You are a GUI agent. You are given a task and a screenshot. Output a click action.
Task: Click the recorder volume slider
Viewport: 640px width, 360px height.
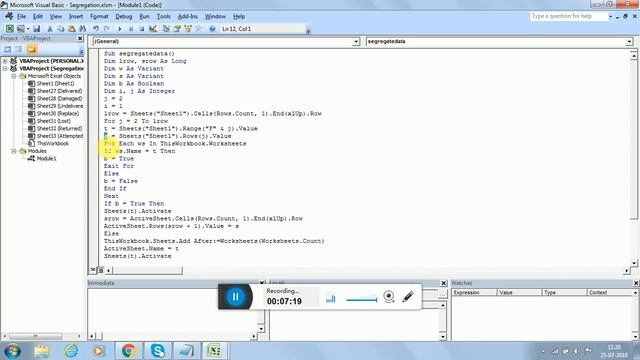pyautogui.click(x=361, y=300)
